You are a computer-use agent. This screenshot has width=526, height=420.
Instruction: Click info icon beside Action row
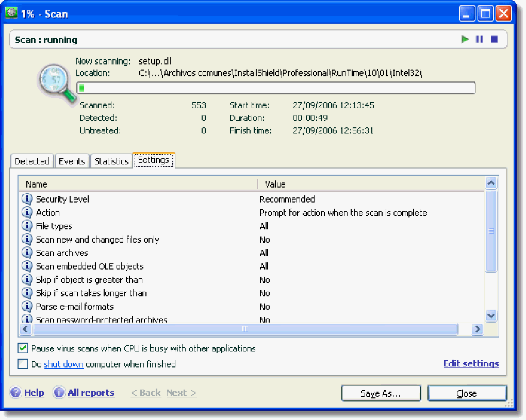pos(27,212)
